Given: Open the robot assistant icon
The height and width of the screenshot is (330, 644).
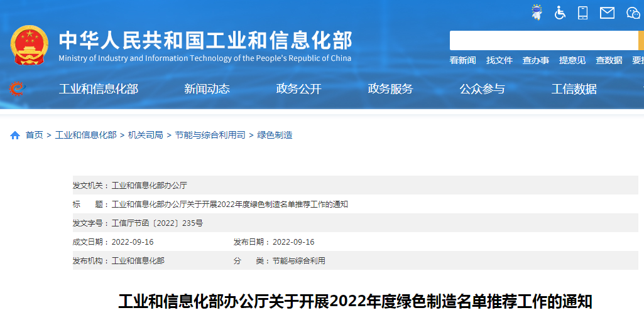Looking at the screenshot, I should point(537,13).
